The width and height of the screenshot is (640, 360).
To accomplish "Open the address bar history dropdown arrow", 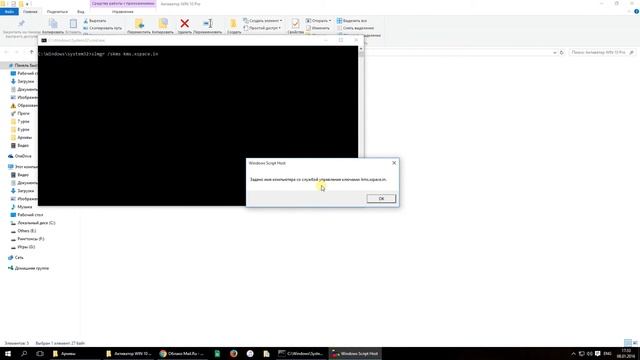I will (554, 52).
